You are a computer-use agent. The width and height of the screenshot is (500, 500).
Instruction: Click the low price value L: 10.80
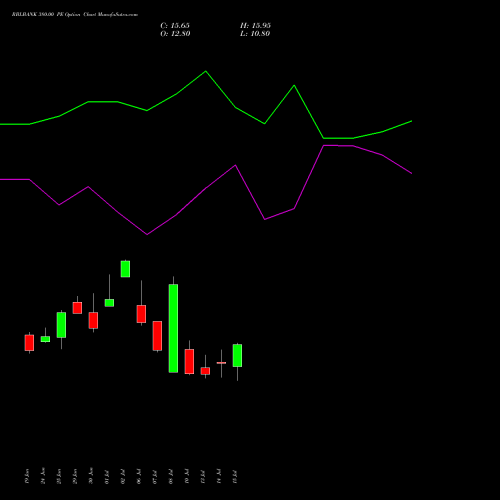coord(255,34)
